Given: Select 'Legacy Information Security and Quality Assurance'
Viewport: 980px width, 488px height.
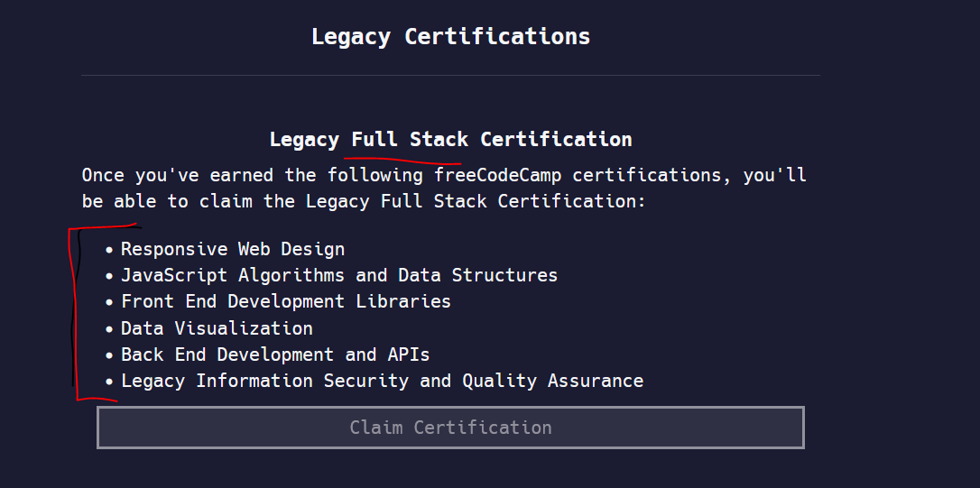Looking at the screenshot, I should pos(382,382).
